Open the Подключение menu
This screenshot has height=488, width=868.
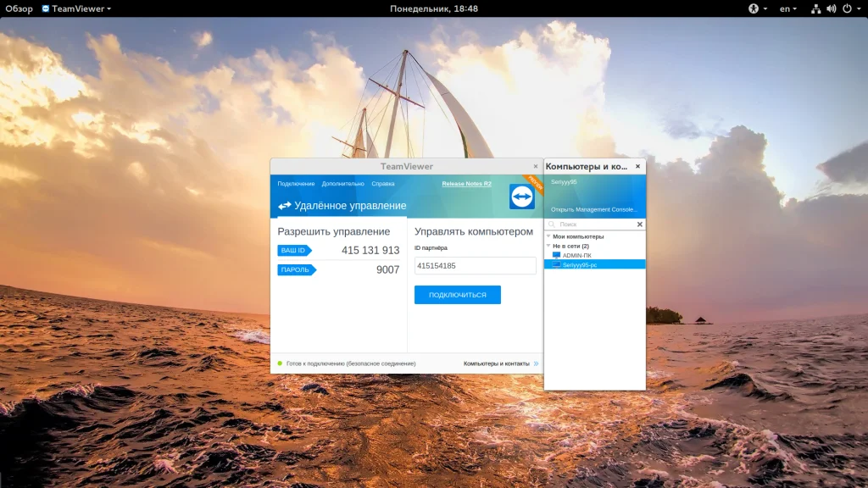click(x=296, y=184)
